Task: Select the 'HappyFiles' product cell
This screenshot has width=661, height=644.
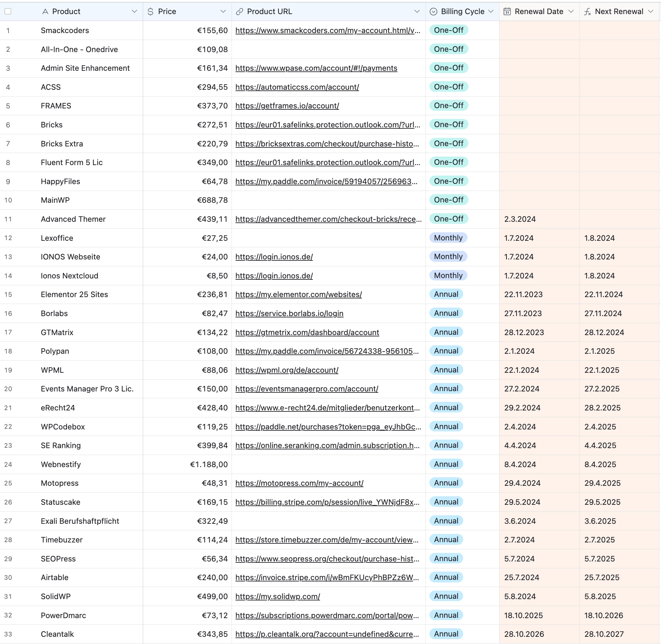Action: click(x=71, y=181)
